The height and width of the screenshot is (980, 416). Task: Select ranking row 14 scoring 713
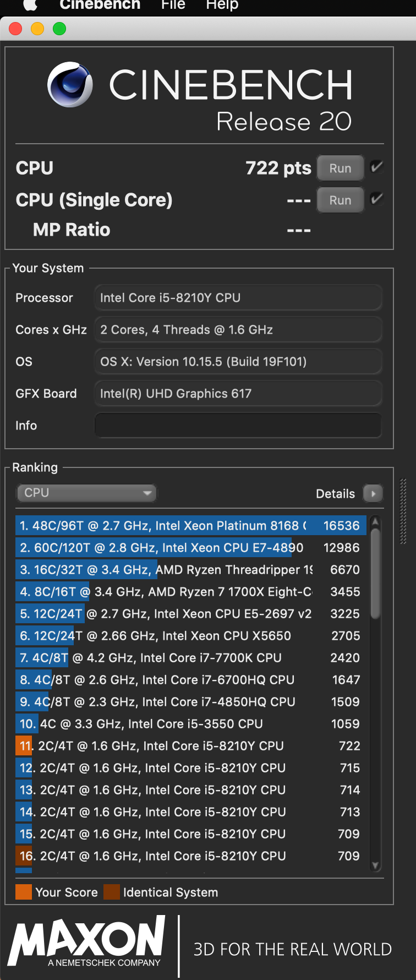tap(191, 812)
